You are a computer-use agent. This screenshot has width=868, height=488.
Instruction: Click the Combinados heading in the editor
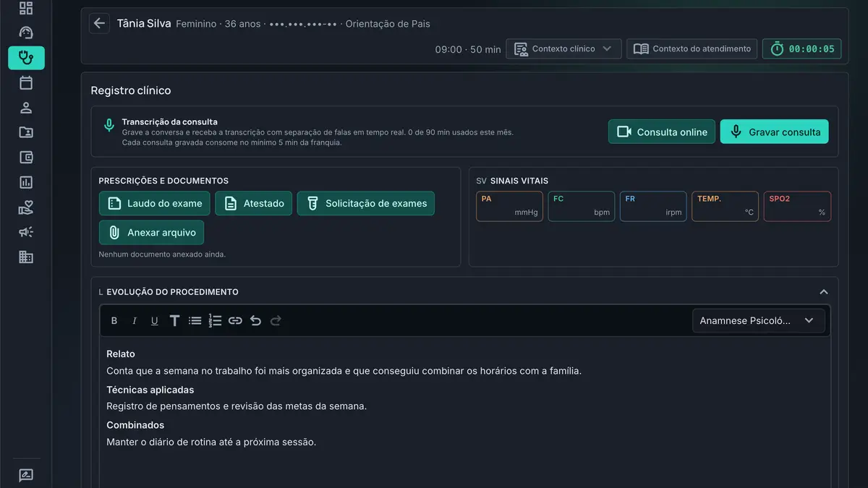(x=135, y=425)
